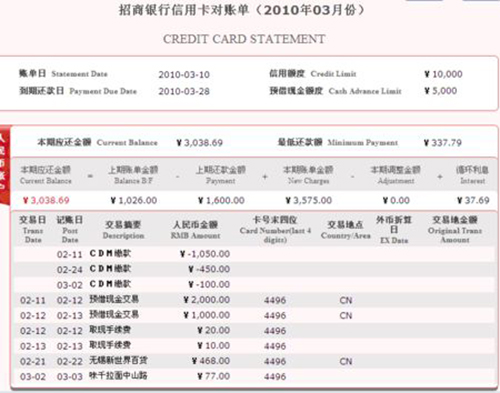Screen dimensions: 500x393
Task: Click the Credit Limit value ¥10,000
Action: click(x=443, y=74)
